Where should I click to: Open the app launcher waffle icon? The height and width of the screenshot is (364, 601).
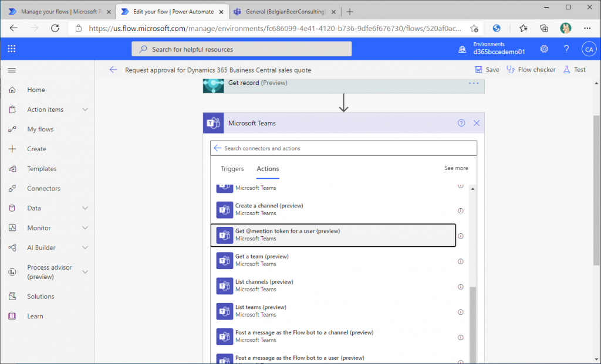click(x=12, y=49)
